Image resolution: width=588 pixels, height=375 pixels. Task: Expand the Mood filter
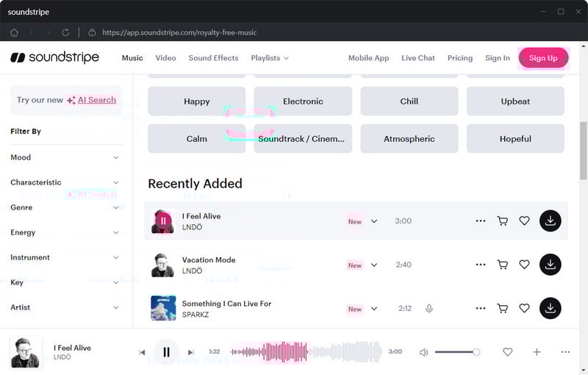(x=65, y=157)
